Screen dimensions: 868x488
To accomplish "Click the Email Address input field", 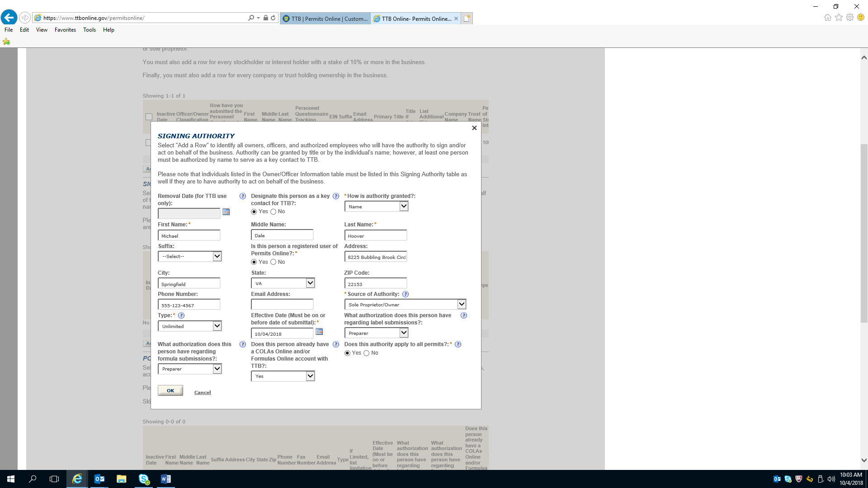I will click(282, 305).
